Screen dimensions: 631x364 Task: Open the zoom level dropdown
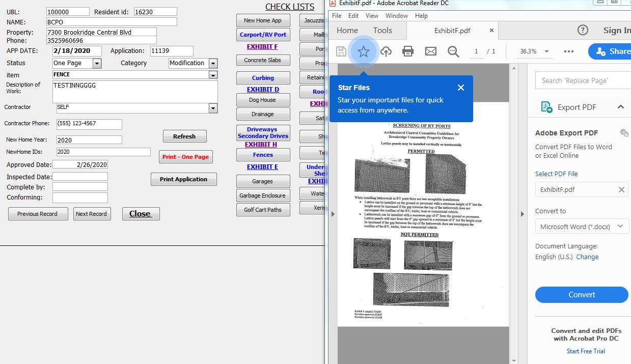click(546, 51)
